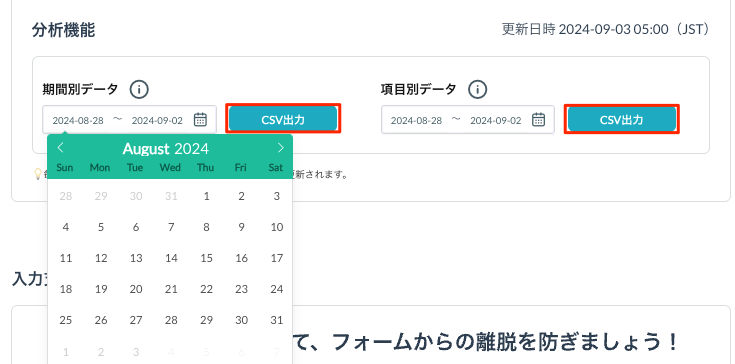Image resolution: width=735 pixels, height=364 pixels.
Task: Pick August 4 in the calendar
Action: [66, 227]
